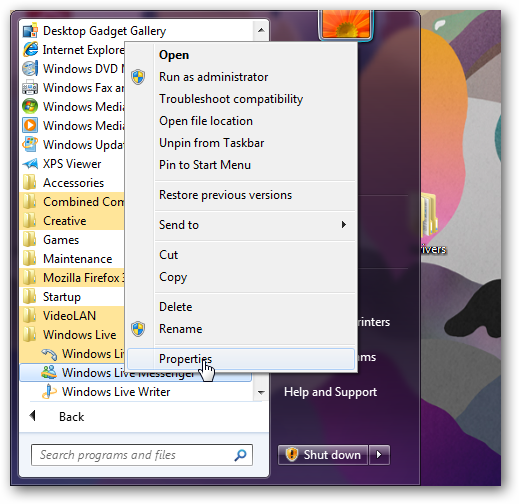Click the programs list scroll-down arrow
This screenshot has width=519, height=504.
261,393
